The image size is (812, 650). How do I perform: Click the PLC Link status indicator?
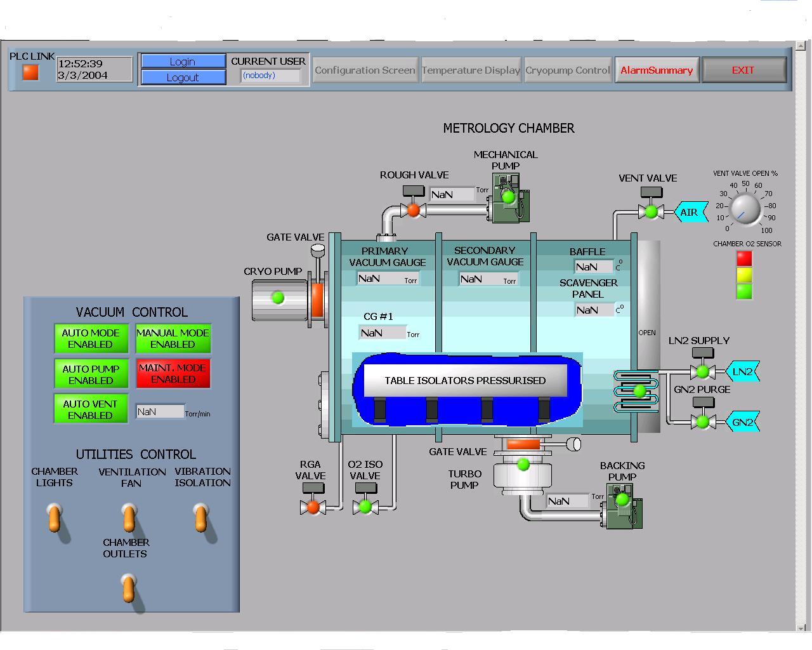(x=30, y=72)
